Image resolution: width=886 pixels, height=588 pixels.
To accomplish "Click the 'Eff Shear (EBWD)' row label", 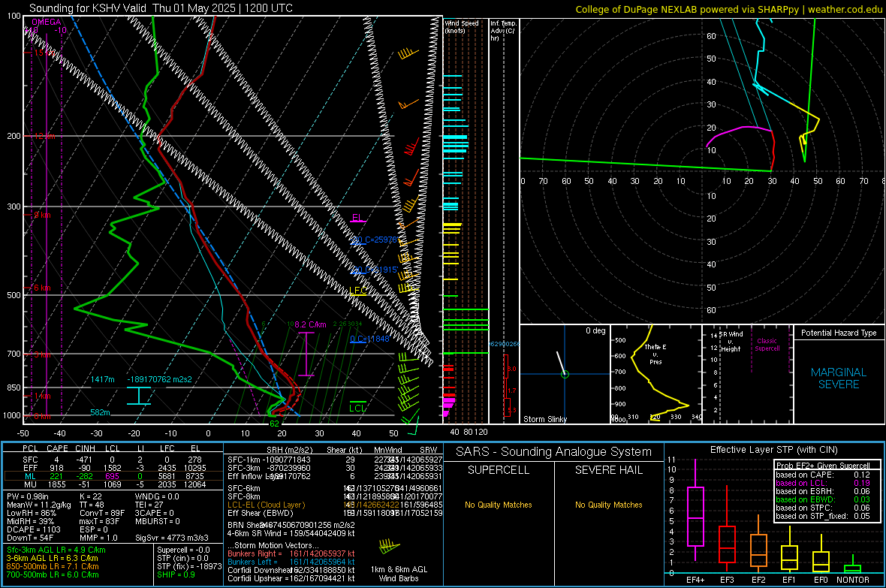I will click(x=261, y=514).
